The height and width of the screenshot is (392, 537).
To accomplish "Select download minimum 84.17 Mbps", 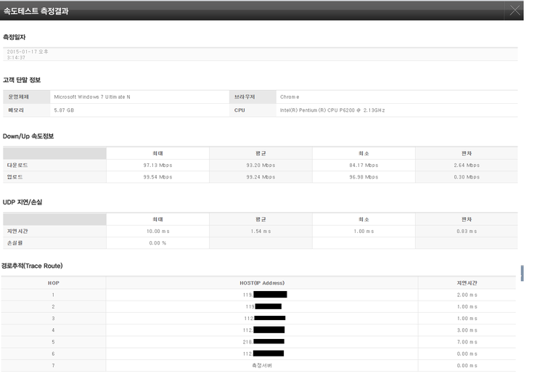I will point(364,166).
